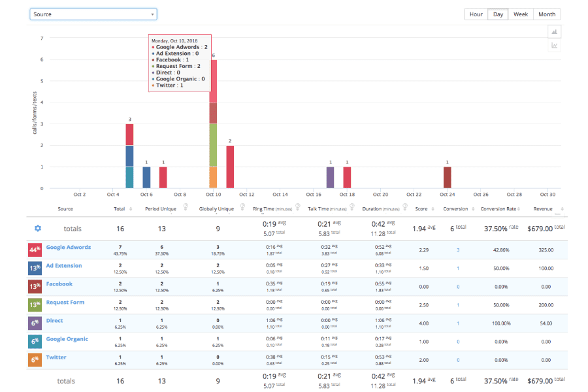Screen dimensions: 588x392
Task: Select the Week interval toggle
Action: click(520, 14)
